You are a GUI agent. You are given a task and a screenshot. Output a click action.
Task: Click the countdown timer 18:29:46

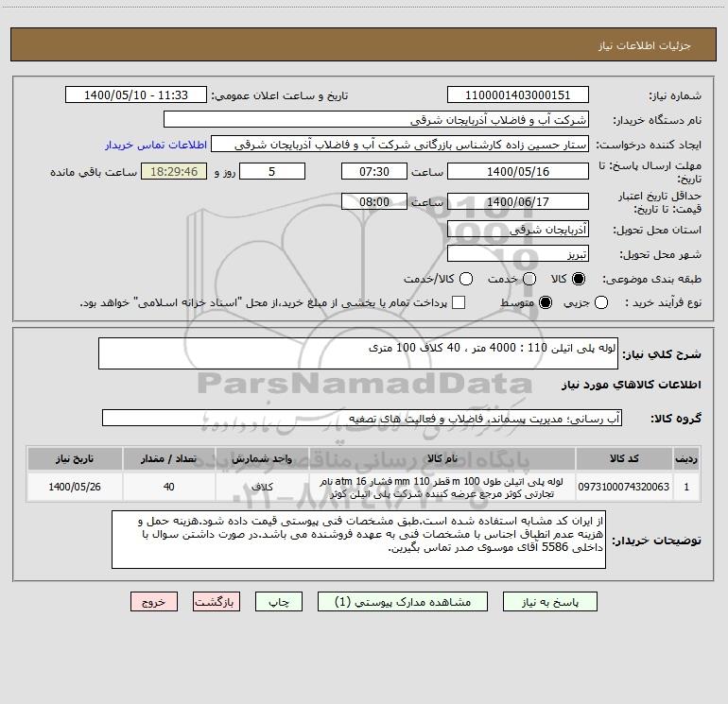click(x=174, y=171)
